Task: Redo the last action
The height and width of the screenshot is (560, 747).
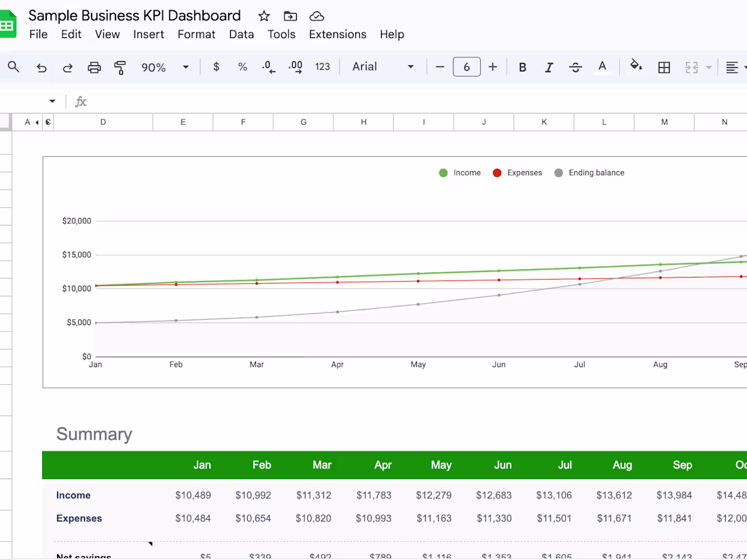Action: pyautogui.click(x=68, y=68)
